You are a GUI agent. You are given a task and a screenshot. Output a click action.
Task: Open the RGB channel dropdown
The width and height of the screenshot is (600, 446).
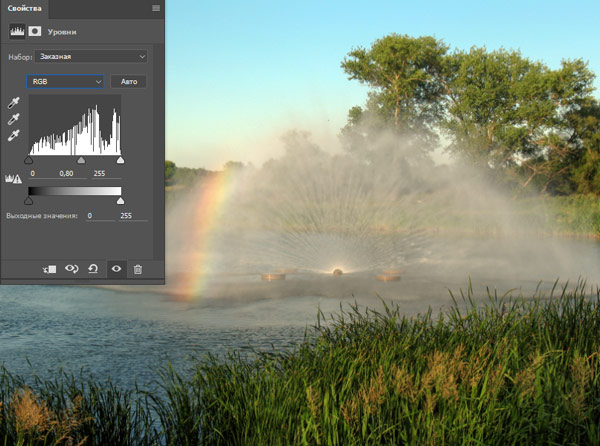[x=65, y=81]
